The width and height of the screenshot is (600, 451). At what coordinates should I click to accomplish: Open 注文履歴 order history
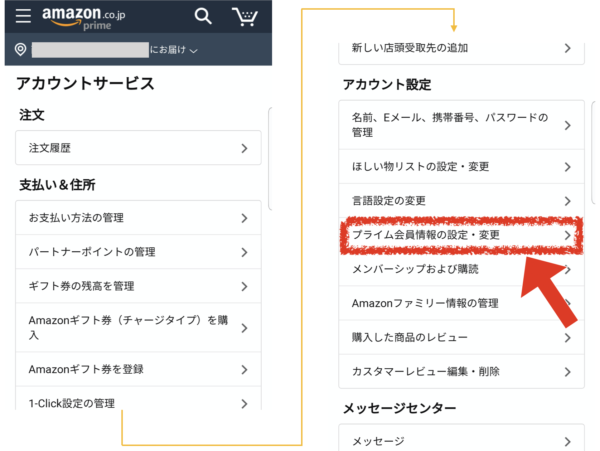pyautogui.click(x=138, y=148)
